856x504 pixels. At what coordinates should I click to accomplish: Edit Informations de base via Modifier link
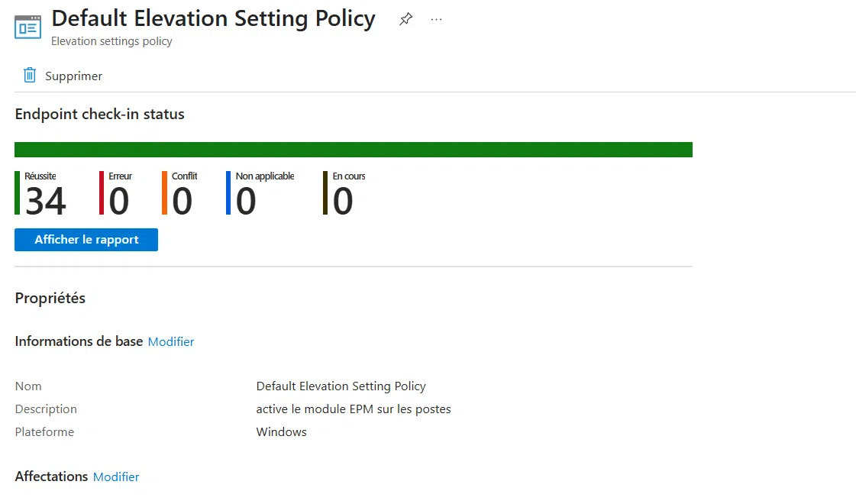pyautogui.click(x=171, y=342)
